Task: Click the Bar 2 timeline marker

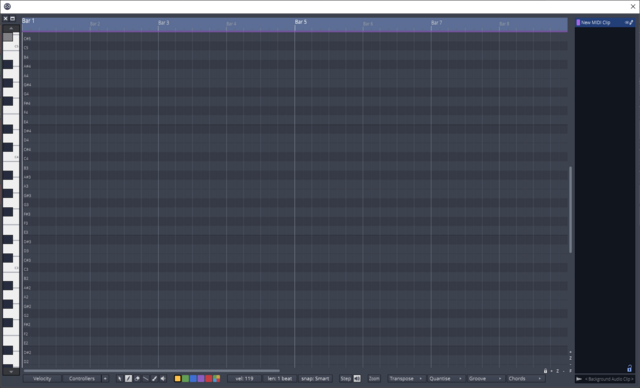Action: pos(95,24)
